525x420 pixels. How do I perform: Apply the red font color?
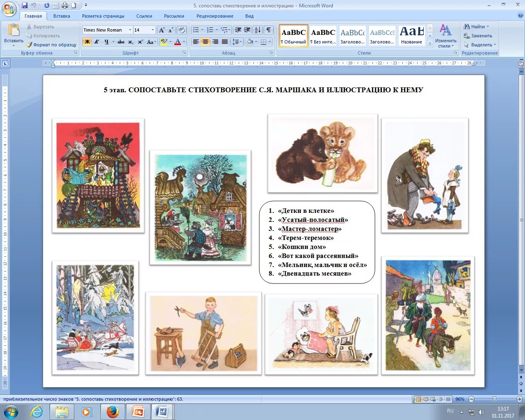pyautogui.click(x=178, y=42)
